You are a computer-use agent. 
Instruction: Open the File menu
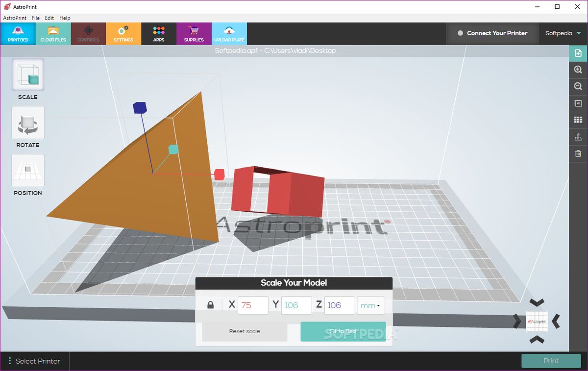[35, 18]
